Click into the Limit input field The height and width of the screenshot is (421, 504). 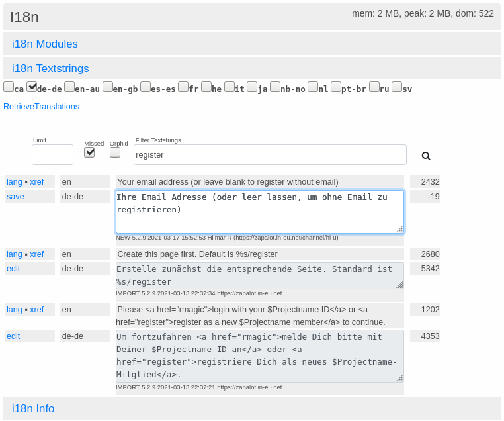point(52,155)
